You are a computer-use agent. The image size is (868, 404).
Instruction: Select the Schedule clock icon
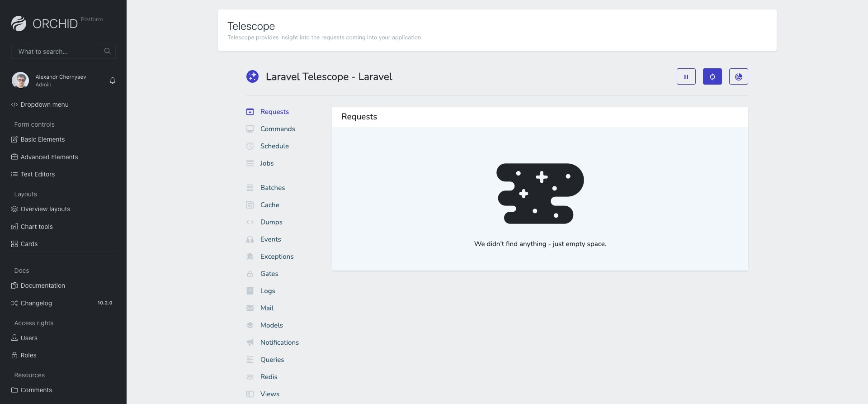tap(250, 146)
